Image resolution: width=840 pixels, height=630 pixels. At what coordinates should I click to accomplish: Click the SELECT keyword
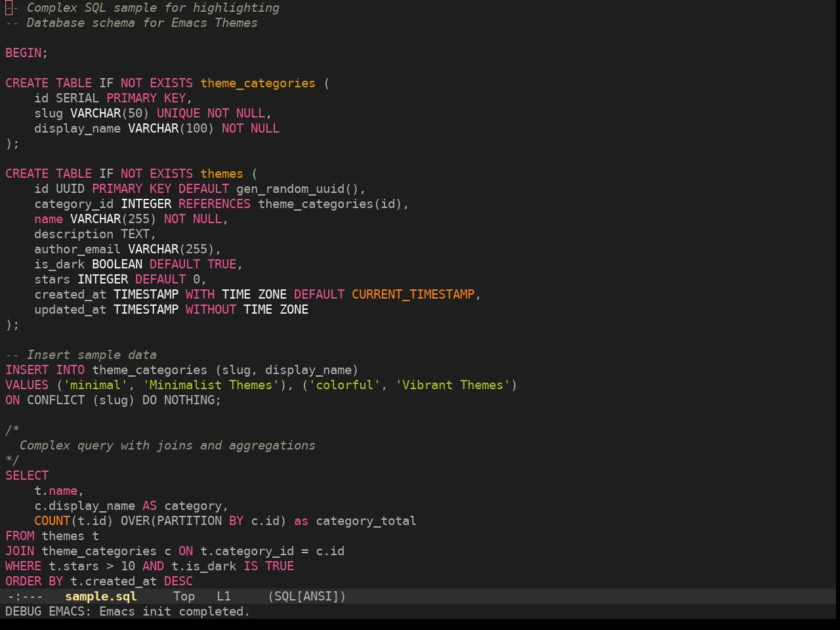click(27, 476)
